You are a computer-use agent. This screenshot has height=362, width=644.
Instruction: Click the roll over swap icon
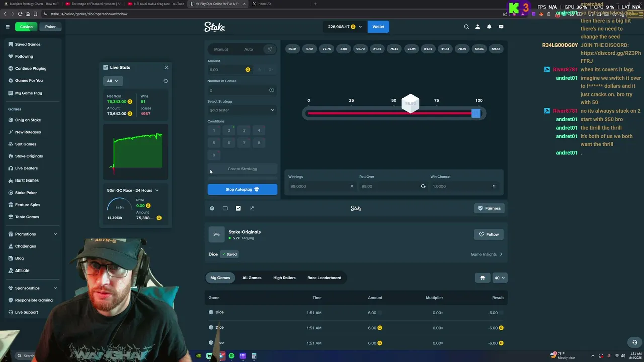tap(423, 186)
